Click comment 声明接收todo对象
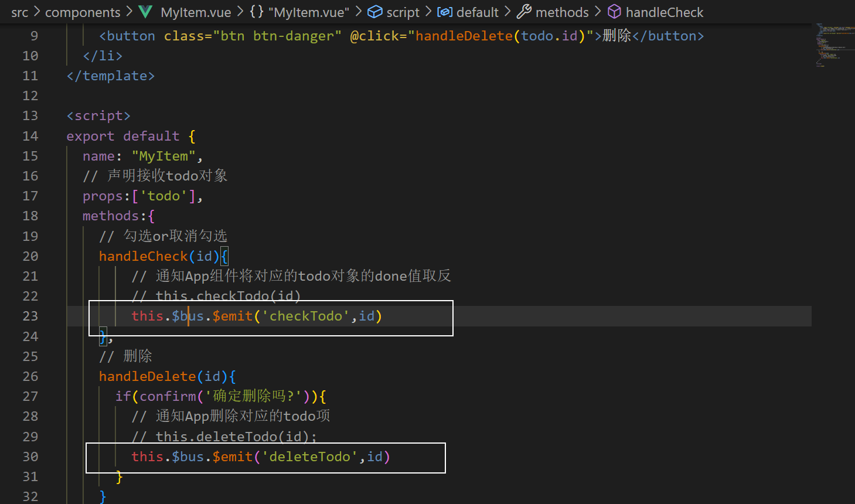Viewport: 855px width, 504px height. click(155, 176)
